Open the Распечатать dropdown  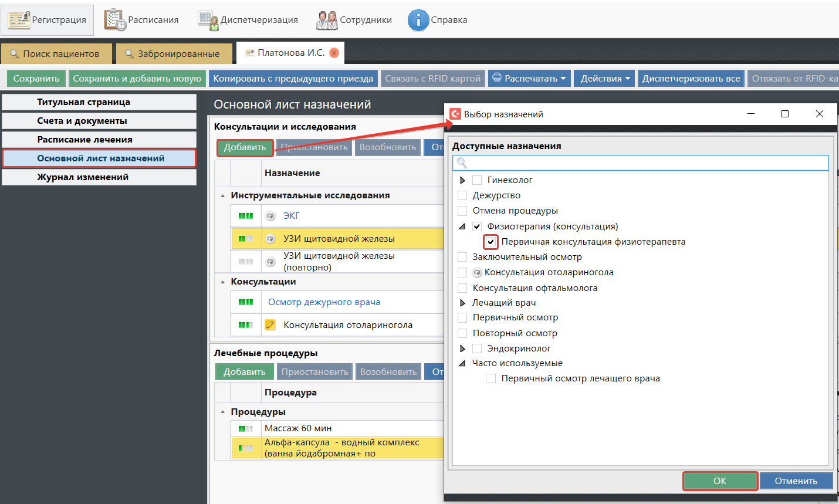pos(530,79)
